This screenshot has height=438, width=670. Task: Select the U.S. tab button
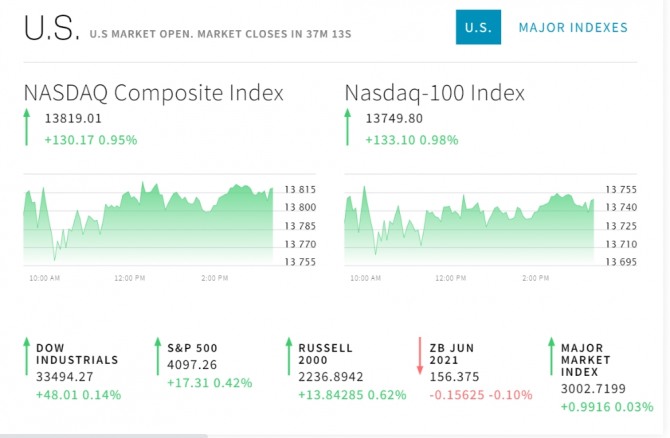click(478, 27)
